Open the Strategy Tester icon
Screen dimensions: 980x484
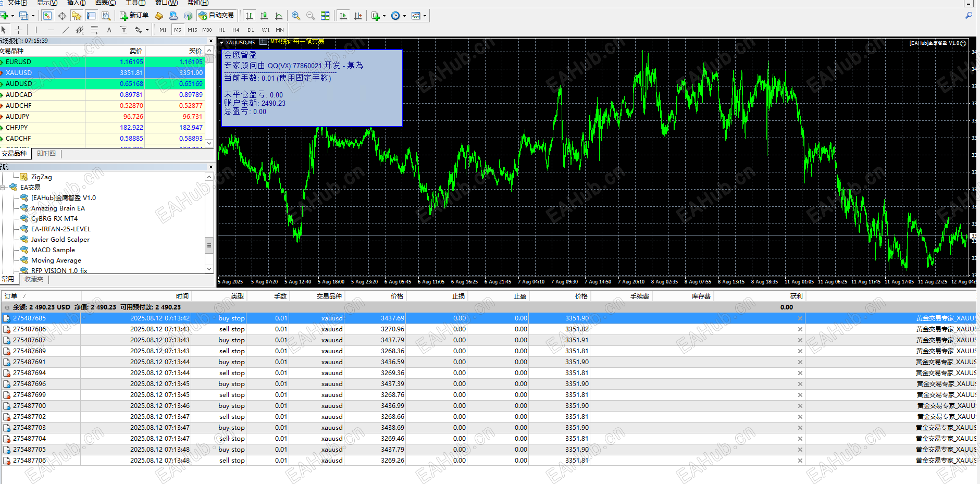click(106, 16)
